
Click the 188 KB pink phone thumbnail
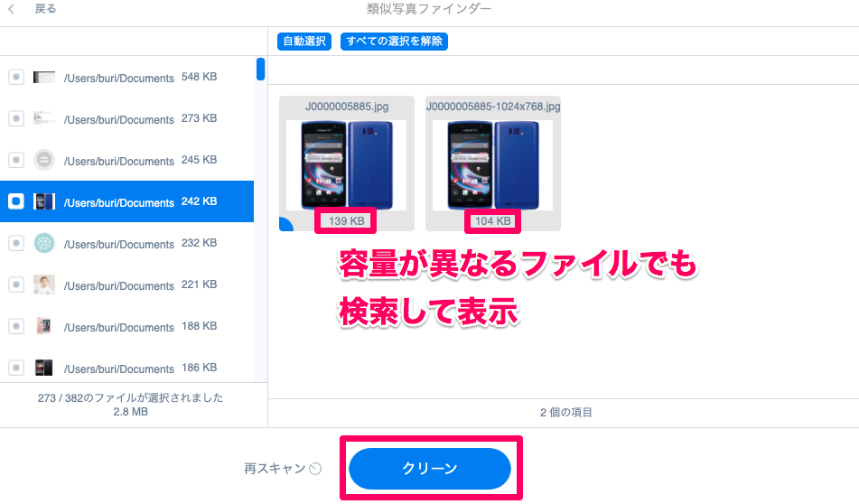(x=44, y=326)
